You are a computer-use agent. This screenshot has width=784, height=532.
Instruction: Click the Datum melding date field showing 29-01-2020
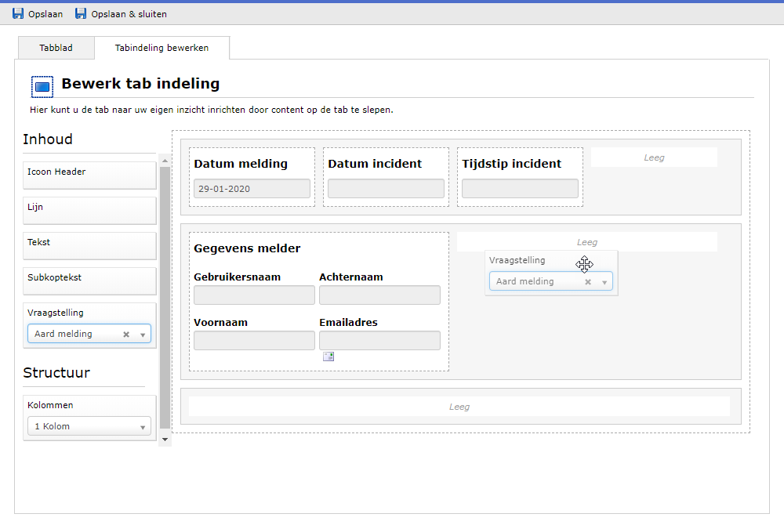click(x=251, y=188)
